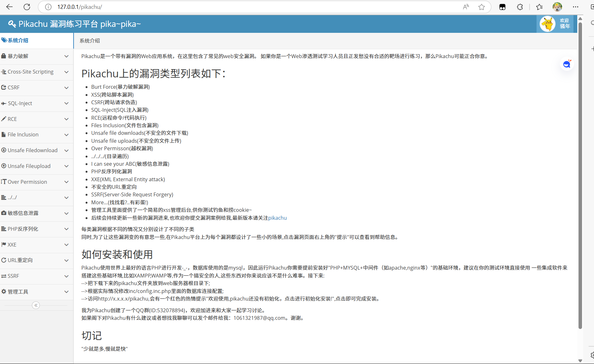The height and width of the screenshot is (364, 594).
Task: Click the Burt Force(暴力破解漏洞) list item
Action: pyautogui.click(x=121, y=87)
